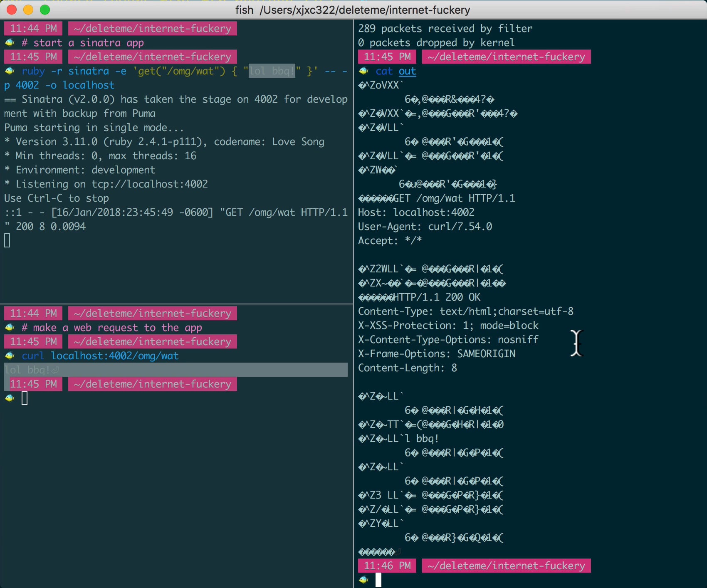
Task: Click the fish icon at the empty bottom-left prompt
Action: tap(9, 398)
